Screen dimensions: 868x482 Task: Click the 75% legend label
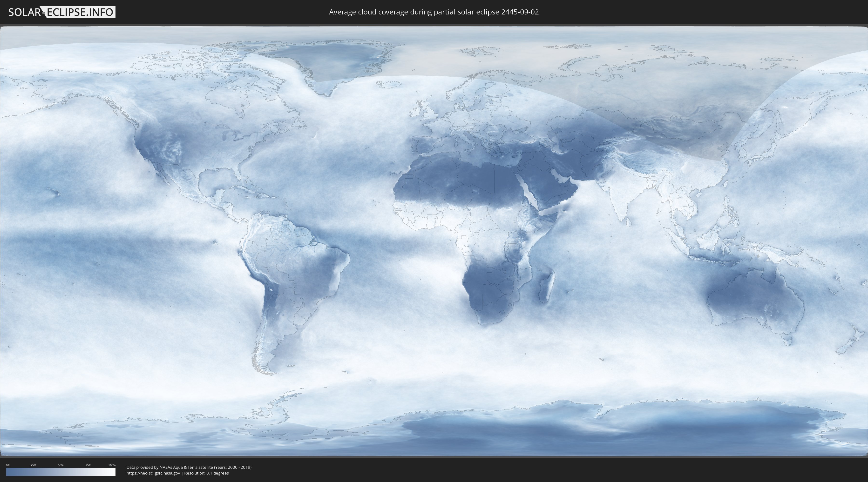point(88,465)
